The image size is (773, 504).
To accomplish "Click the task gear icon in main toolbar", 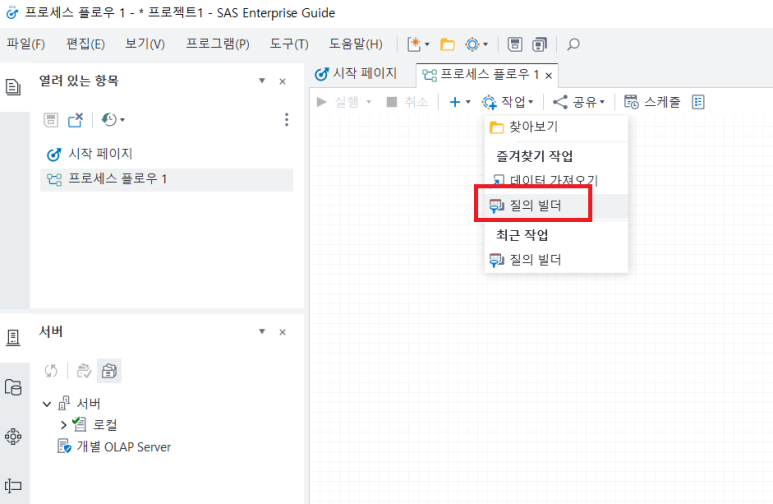I will click(472, 45).
